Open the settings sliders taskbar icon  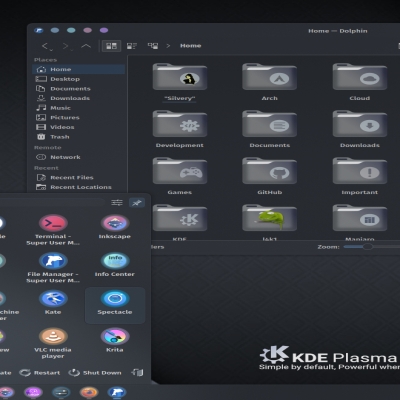click(x=61, y=393)
